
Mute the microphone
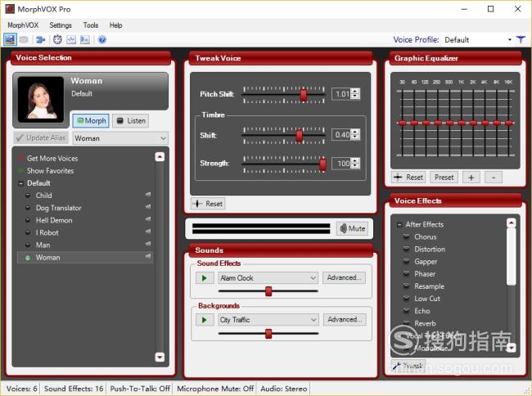click(x=353, y=228)
